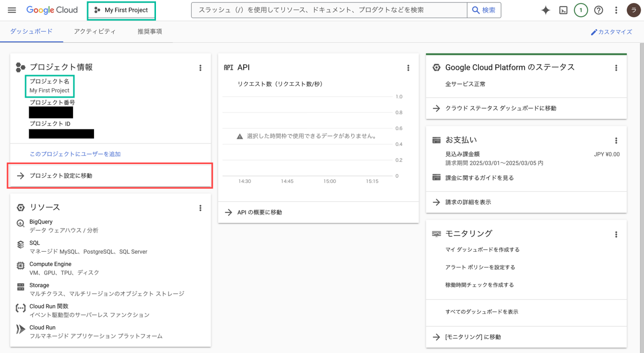Go to [モニタリング] に移動
The height and width of the screenshot is (353, 644).
click(x=526, y=337)
